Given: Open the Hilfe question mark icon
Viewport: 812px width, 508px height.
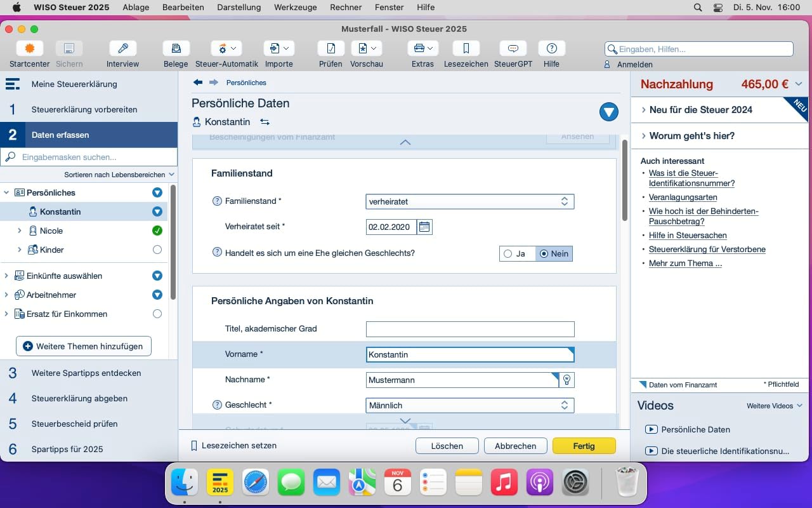Looking at the screenshot, I should tap(552, 49).
